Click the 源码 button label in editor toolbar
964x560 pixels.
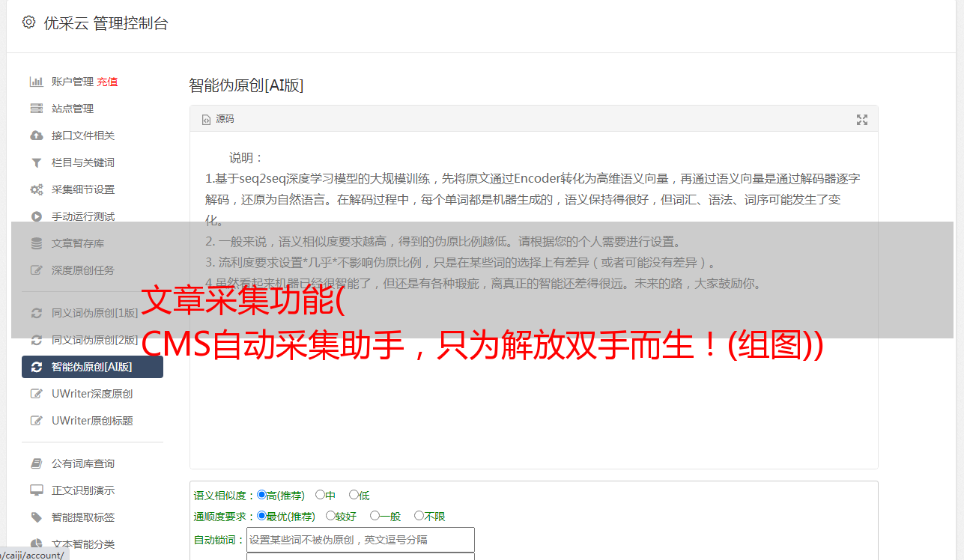[225, 120]
